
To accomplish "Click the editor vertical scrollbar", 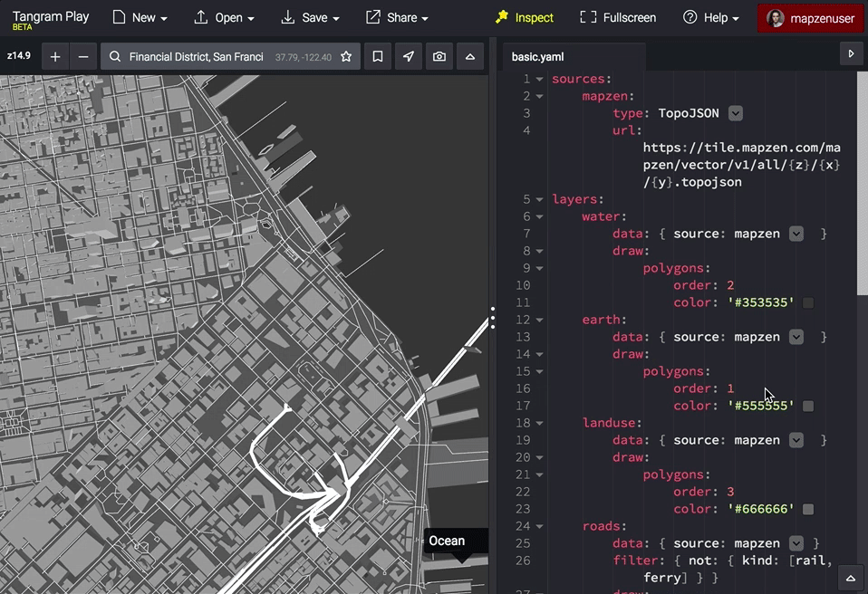I will click(863, 183).
